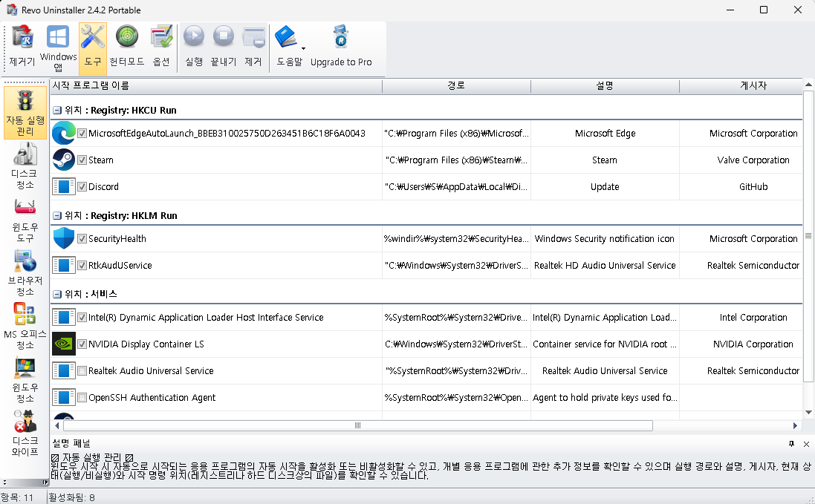This screenshot has height=504, width=815.
Task: Activate 헌터모드 (Hunter Mode)
Action: [x=126, y=45]
